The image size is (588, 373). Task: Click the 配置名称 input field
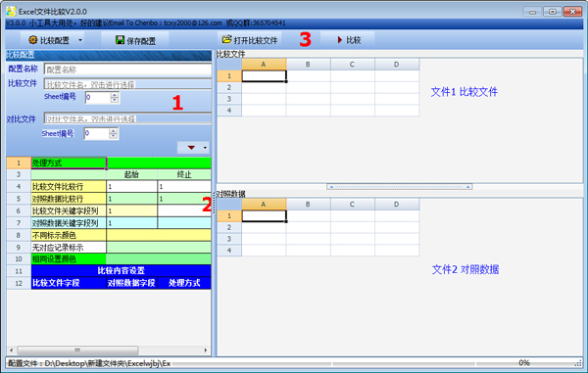tap(127, 70)
